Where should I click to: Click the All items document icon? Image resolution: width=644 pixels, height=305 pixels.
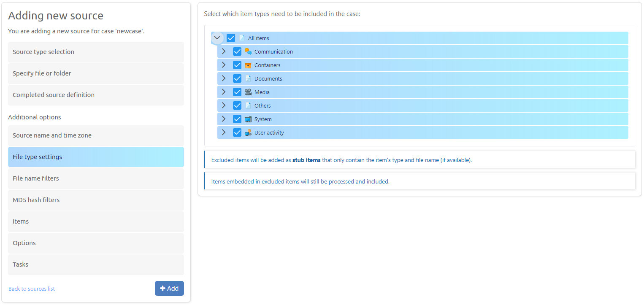coord(241,38)
